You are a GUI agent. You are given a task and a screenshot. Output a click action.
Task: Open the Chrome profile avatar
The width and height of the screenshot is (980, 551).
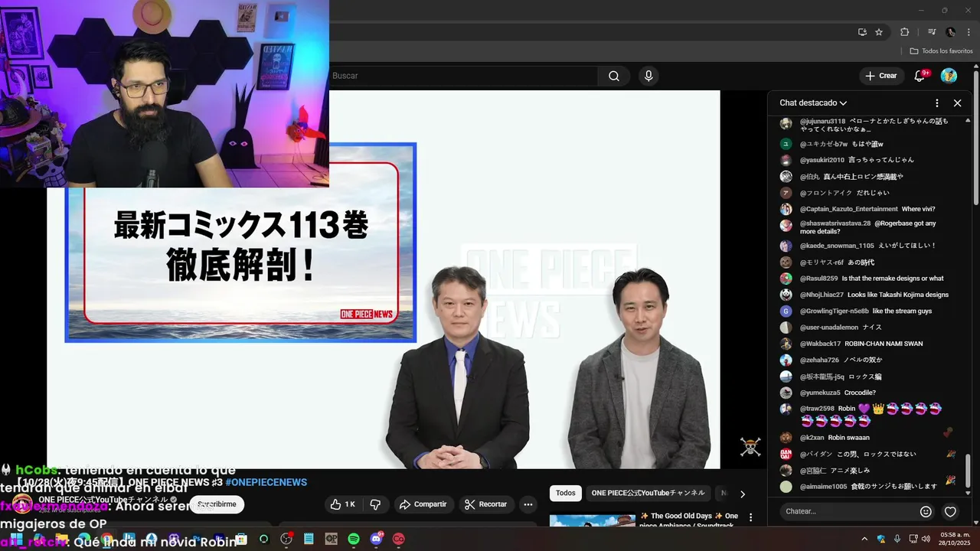[x=951, y=32]
